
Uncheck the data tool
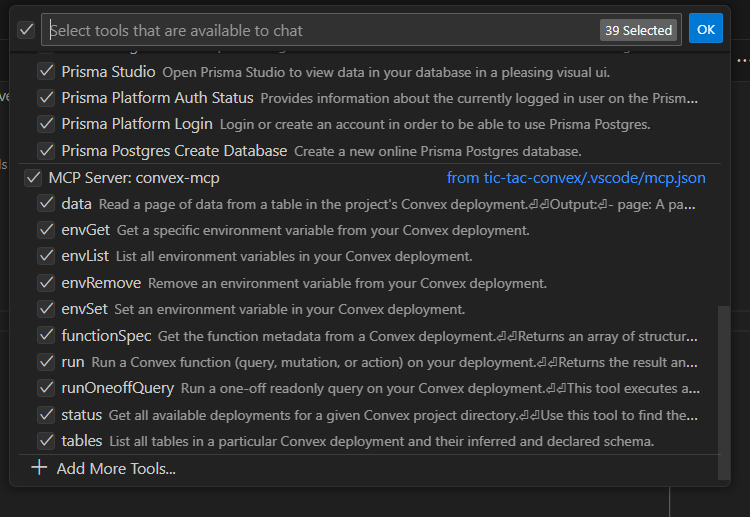46,203
